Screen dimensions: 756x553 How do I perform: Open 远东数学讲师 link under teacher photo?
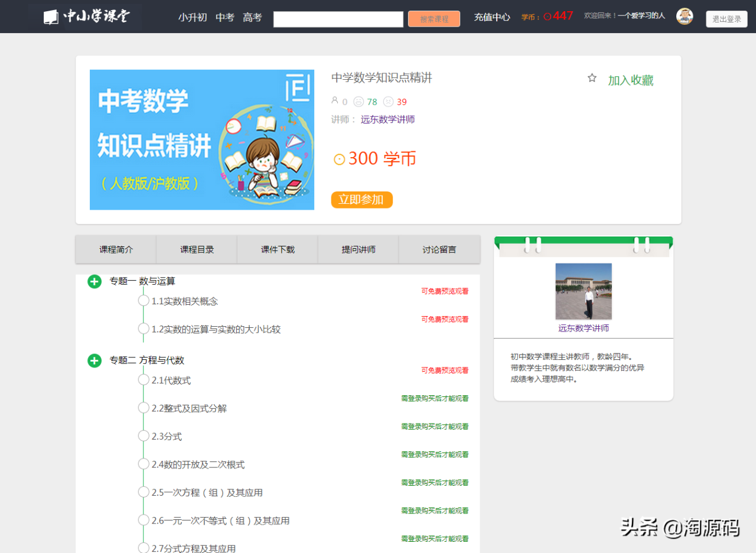tap(584, 328)
